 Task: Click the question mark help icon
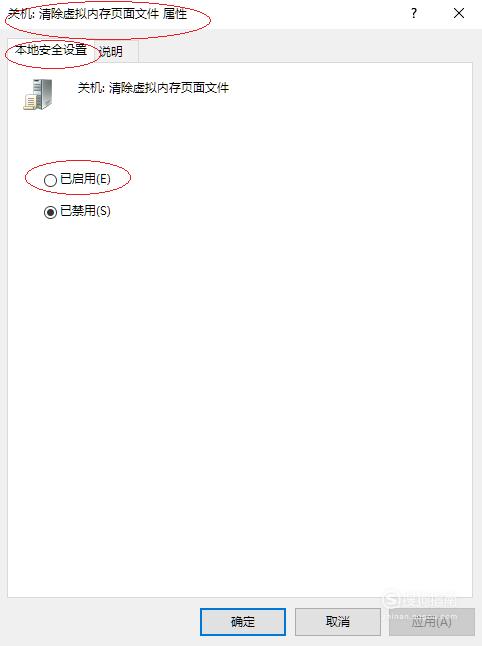pyautogui.click(x=414, y=13)
